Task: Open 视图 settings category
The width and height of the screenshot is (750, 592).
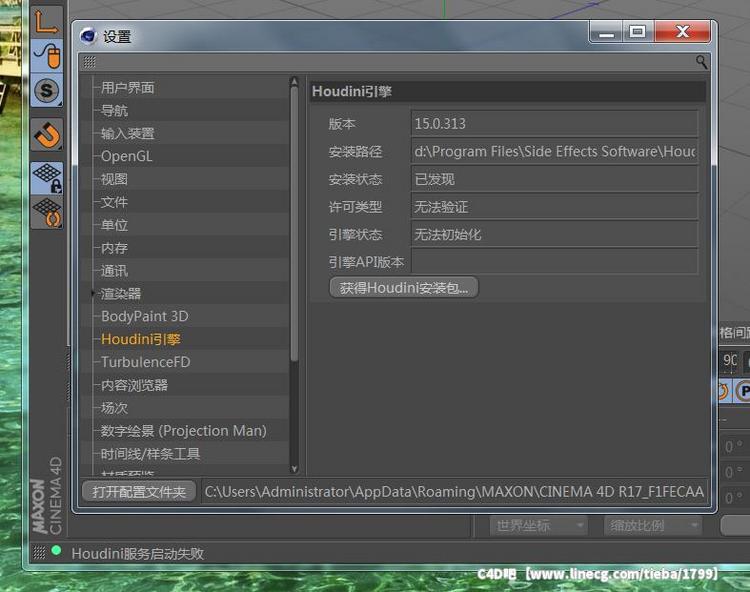Action: pos(114,179)
